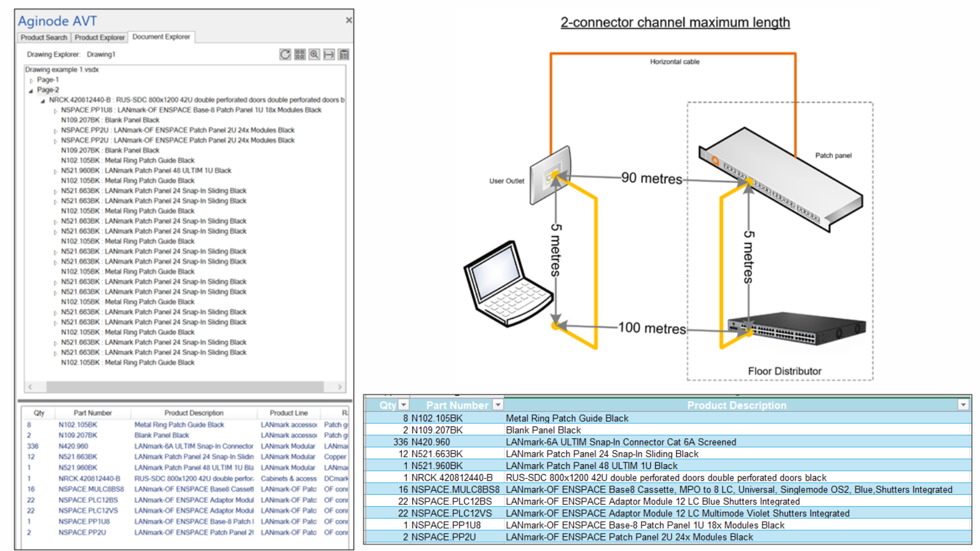
Task: Click the 336 quantity cell in the spreadsheet table
Action: pos(401,442)
